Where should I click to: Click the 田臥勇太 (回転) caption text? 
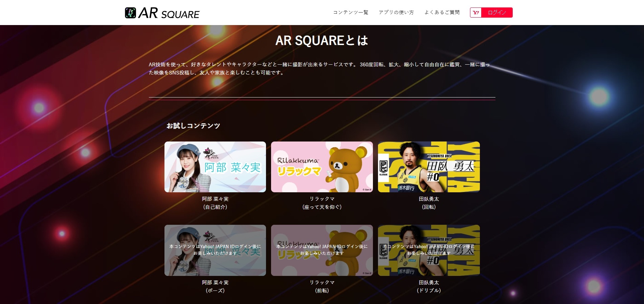(429, 203)
